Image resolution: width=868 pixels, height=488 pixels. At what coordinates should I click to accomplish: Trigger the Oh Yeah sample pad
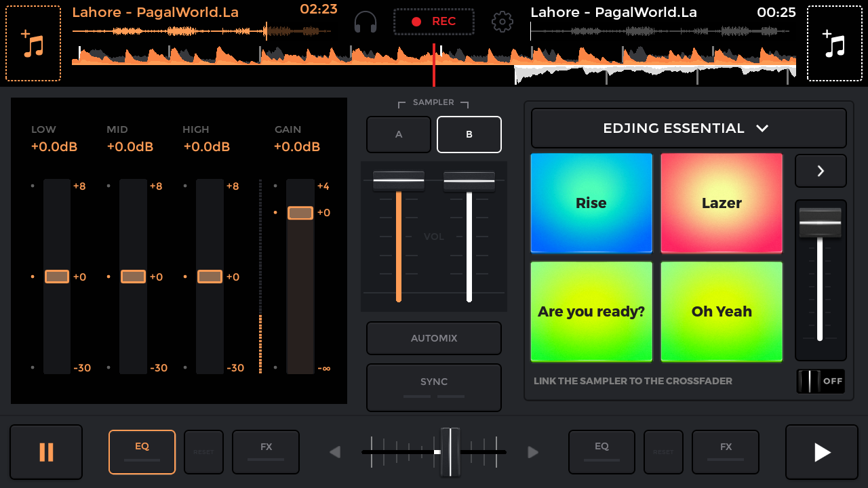point(721,311)
